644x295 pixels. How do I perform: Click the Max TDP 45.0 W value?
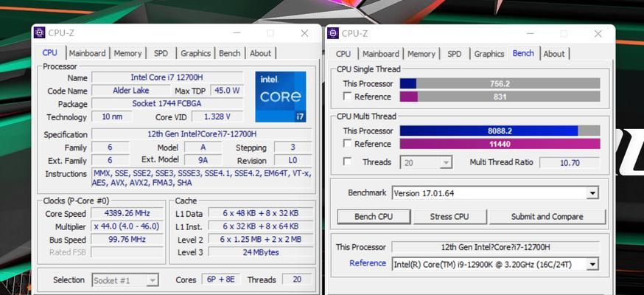coord(227,91)
